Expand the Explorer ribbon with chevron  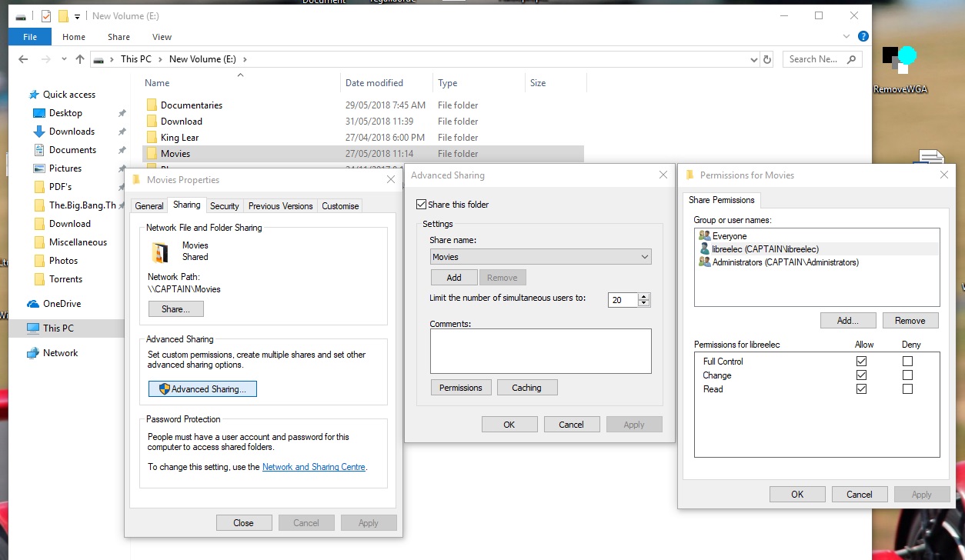(x=849, y=36)
